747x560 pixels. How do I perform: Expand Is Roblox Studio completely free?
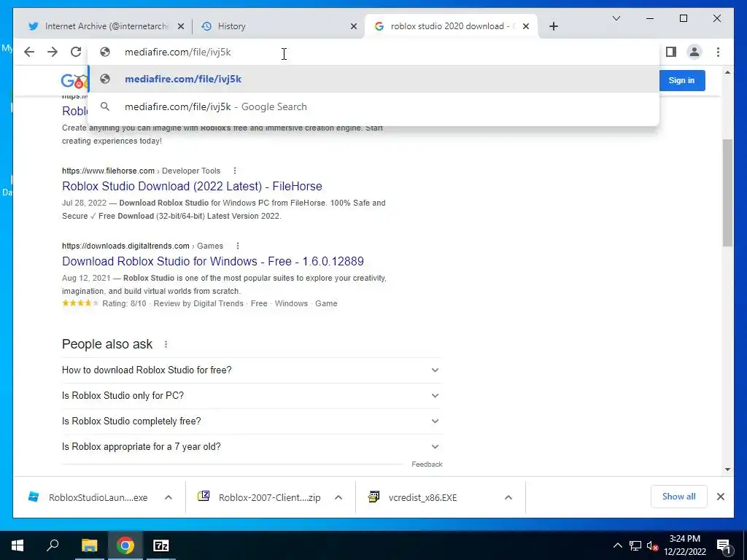point(252,421)
